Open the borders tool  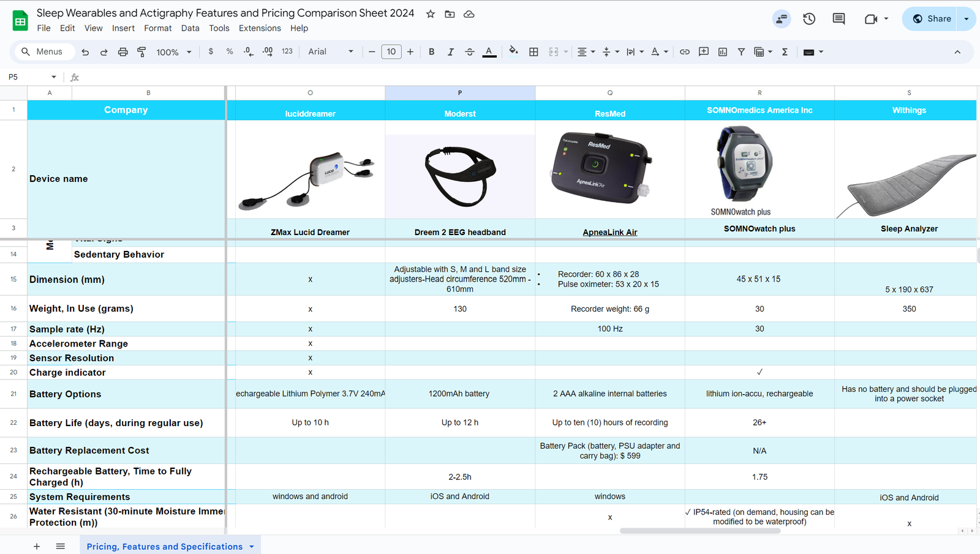pyautogui.click(x=533, y=52)
